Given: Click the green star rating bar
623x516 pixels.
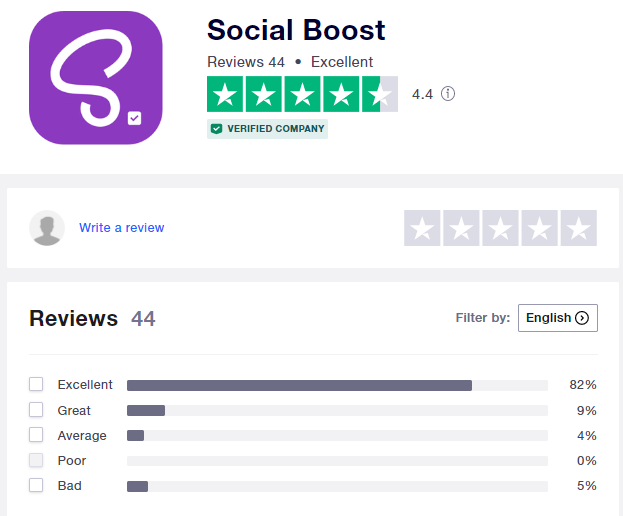Looking at the screenshot, I should (x=302, y=94).
